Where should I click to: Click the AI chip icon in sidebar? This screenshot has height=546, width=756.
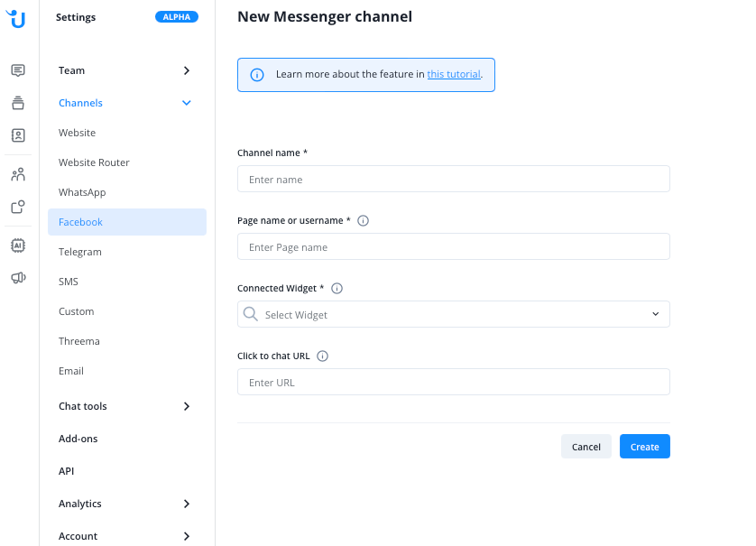(18, 245)
